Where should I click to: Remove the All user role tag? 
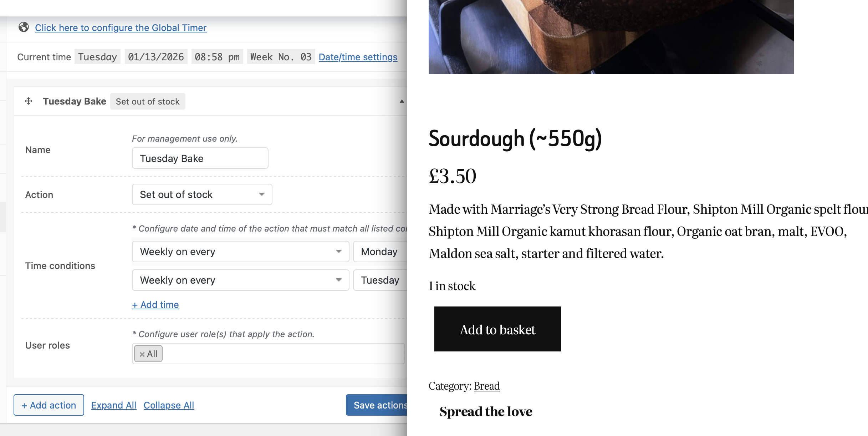tap(142, 354)
